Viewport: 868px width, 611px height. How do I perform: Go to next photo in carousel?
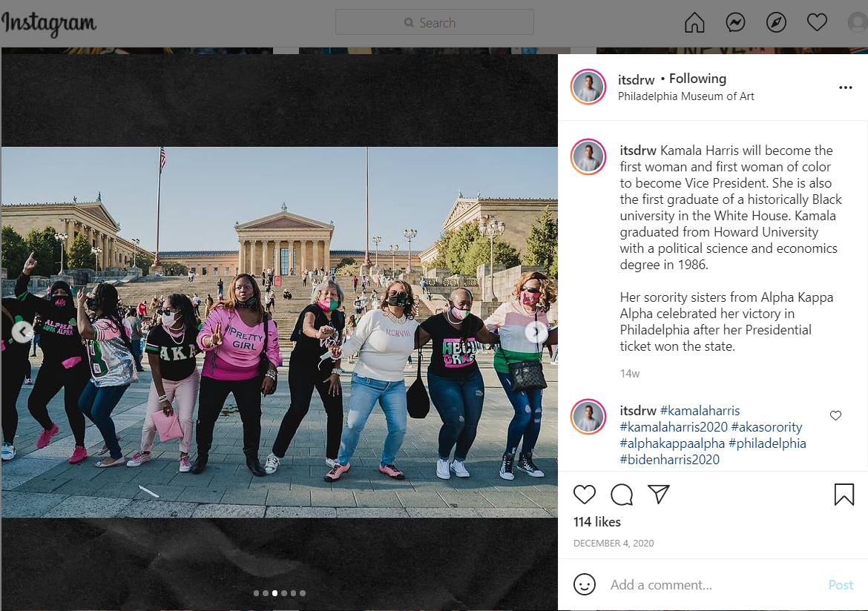click(536, 333)
